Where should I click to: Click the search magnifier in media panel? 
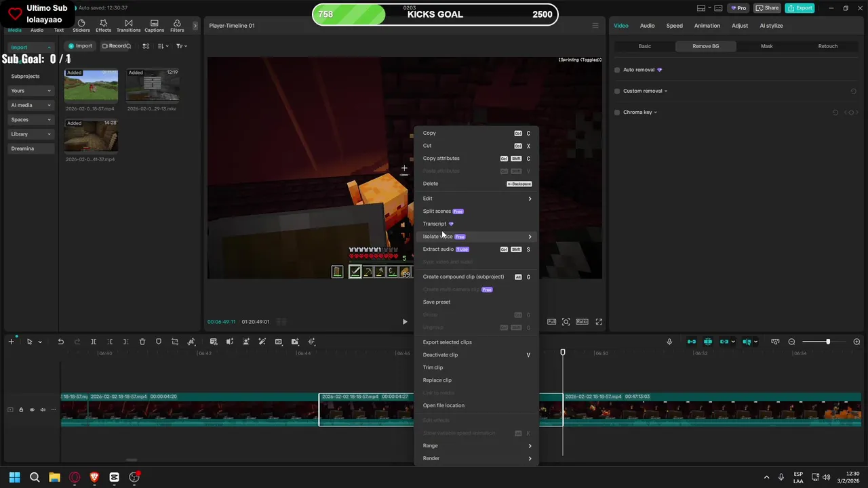coord(128,46)
